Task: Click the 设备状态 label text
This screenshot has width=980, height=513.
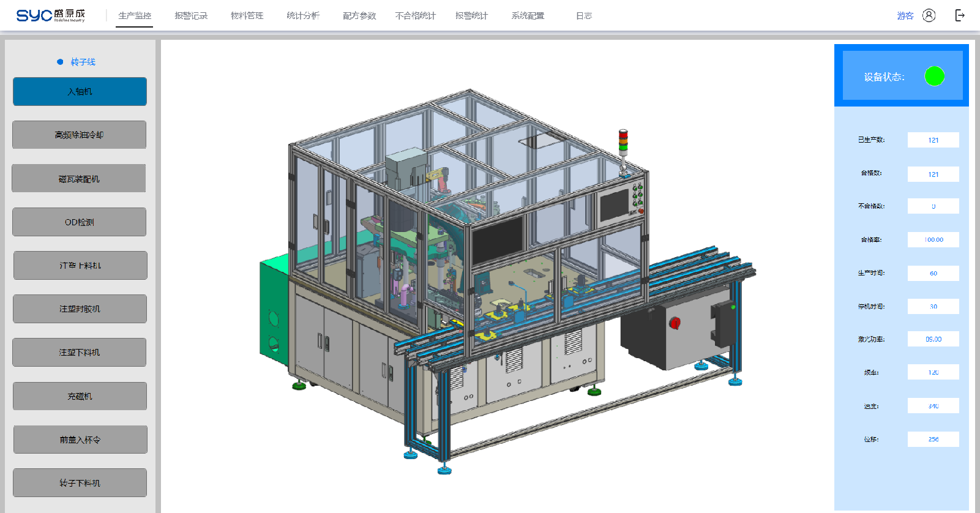Action: (x=884, y=77)
